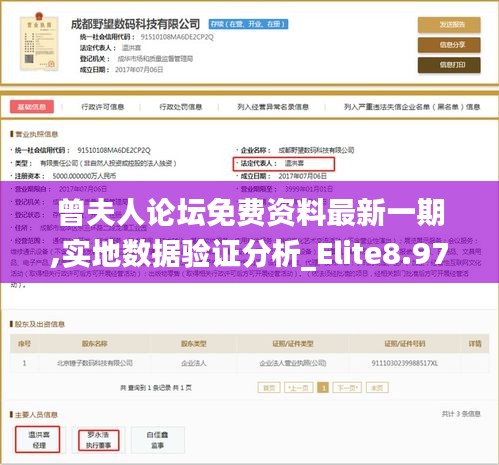Click certificate number 91110302399885​17XL cell
The image size is (499, 465).
click(405, 363)
